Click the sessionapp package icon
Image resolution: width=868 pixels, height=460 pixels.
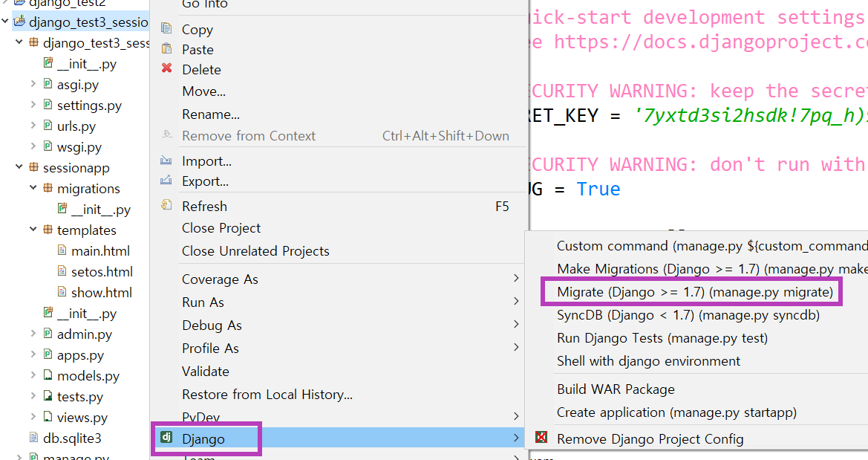point(33,167)
